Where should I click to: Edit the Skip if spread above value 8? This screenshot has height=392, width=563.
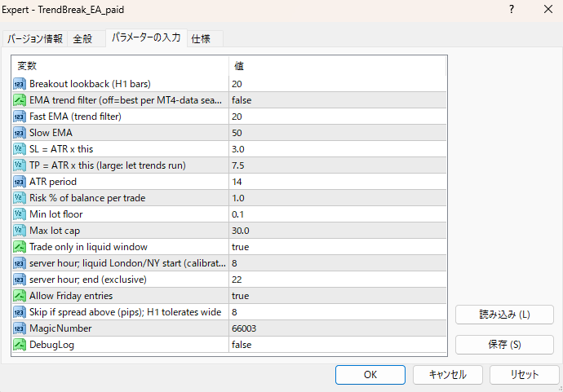pos(338,312)
